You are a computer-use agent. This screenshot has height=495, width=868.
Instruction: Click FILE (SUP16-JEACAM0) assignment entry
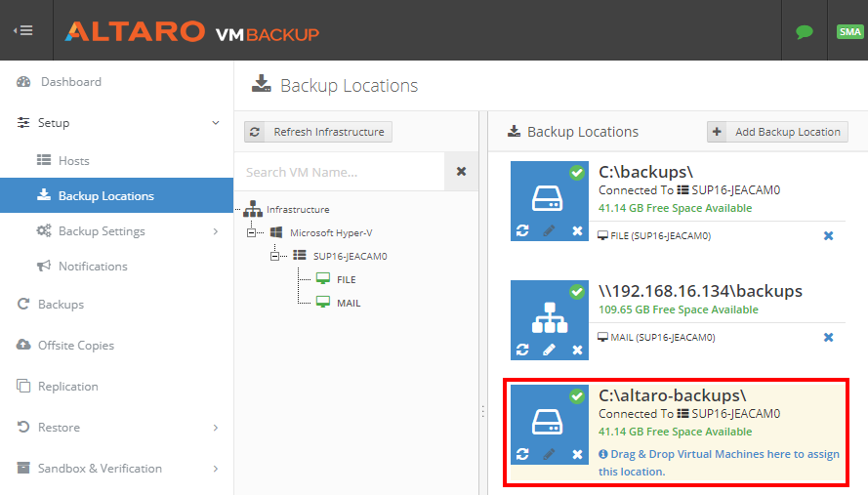tap(654, 236)
